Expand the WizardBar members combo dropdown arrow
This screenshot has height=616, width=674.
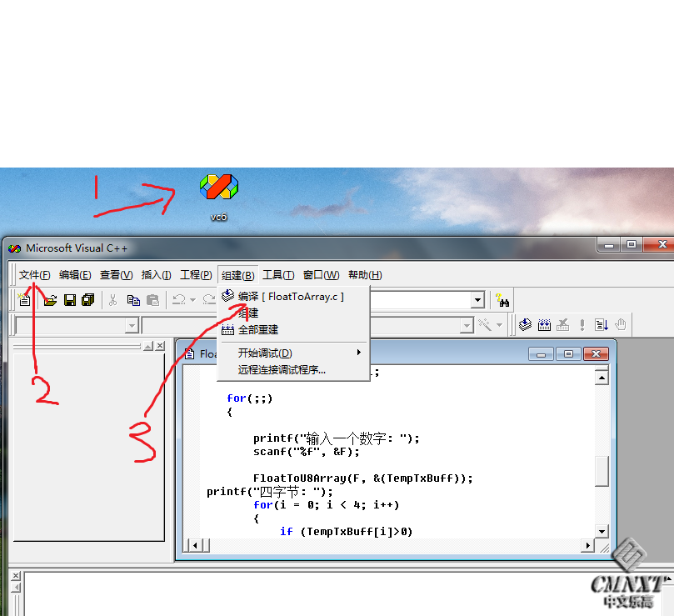[467, 326]
